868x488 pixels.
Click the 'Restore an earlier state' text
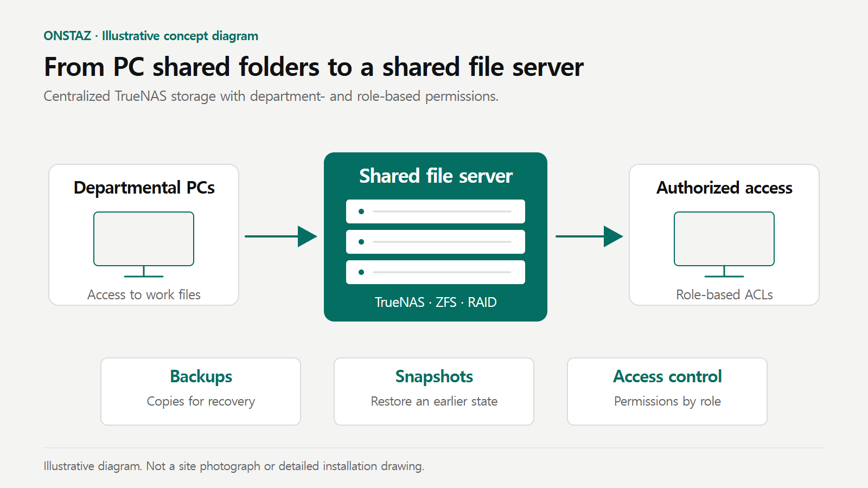(434, 401)
